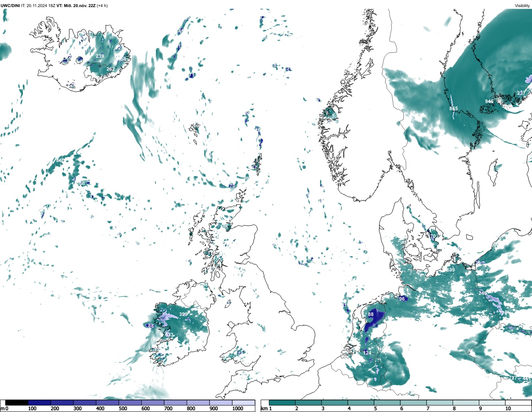Click the '88' value off Ireland's west coast
This screenshot has height=412, width=532.
coord(151,326)
